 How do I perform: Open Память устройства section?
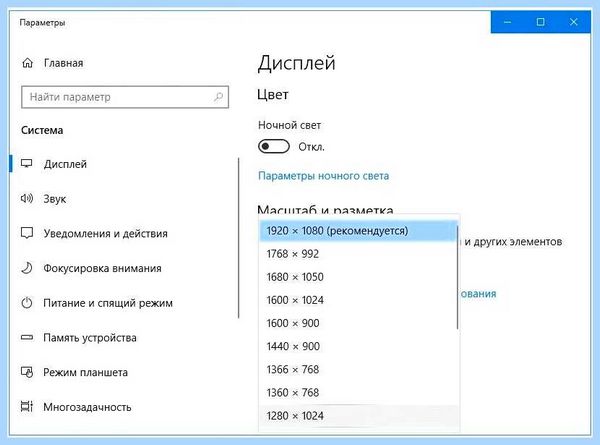click(90, 338)
